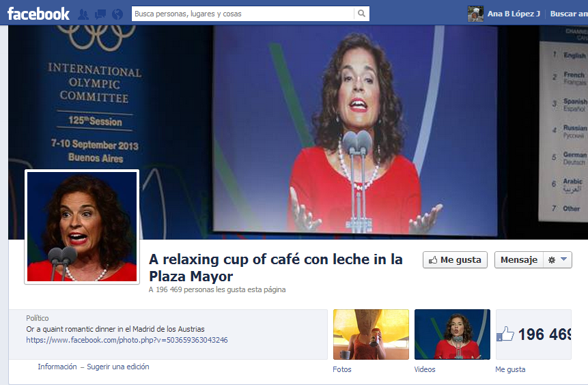The image size is (588, 385).
Task: Open the Información link
Action: click(x=57, y=367)
